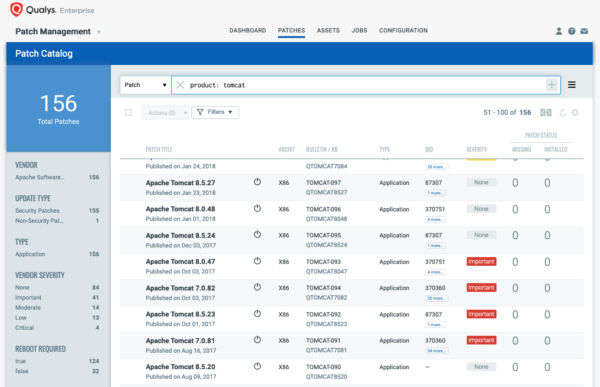This screenshot has width=600, height=387.
Task: Open the mail messages icon
Action: 584,31
